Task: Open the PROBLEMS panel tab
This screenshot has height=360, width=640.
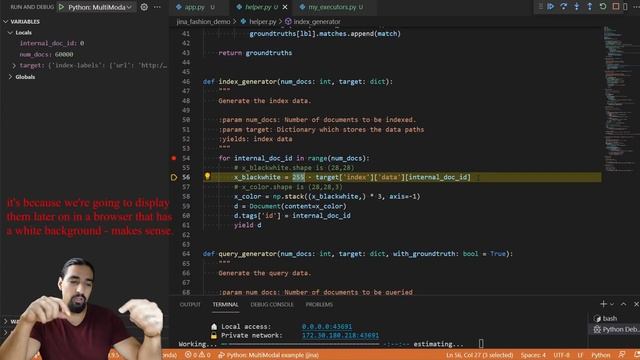Action: tap(319, 304)
